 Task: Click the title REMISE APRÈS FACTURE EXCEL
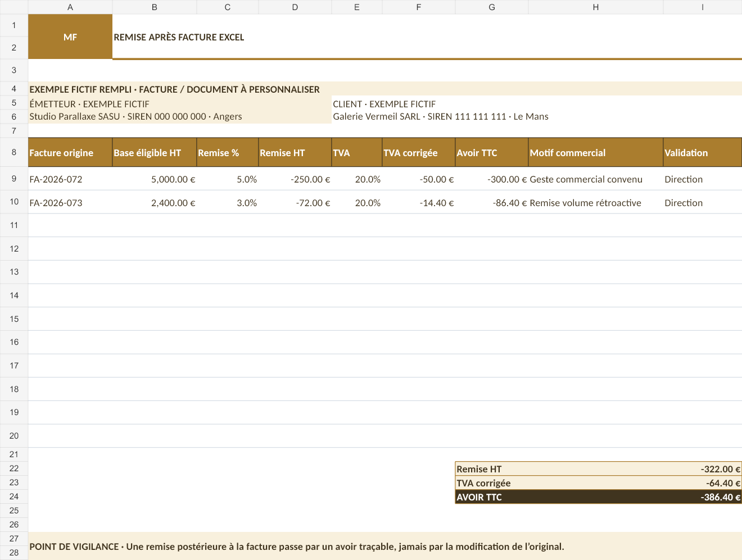[x=179, y=37]
